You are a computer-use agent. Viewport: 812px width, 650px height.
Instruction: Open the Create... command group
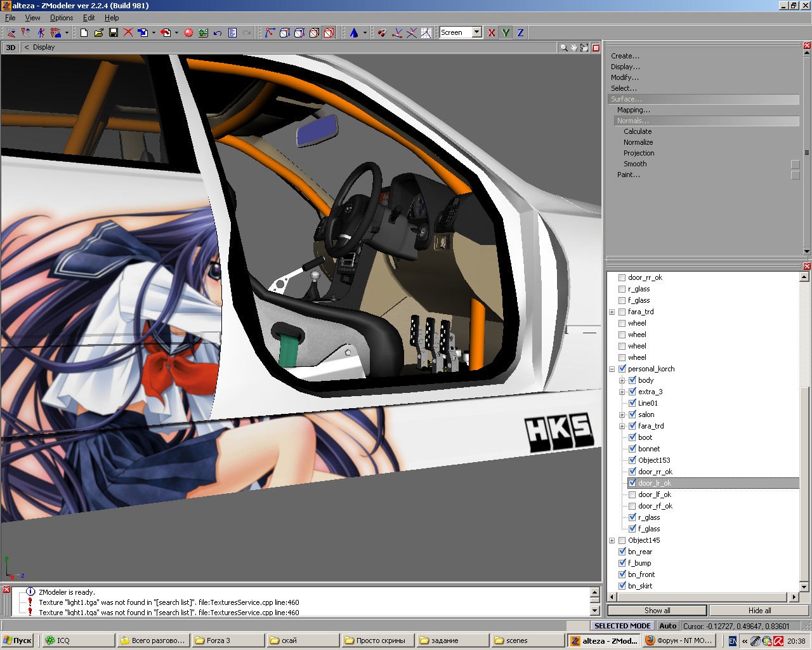625,56
